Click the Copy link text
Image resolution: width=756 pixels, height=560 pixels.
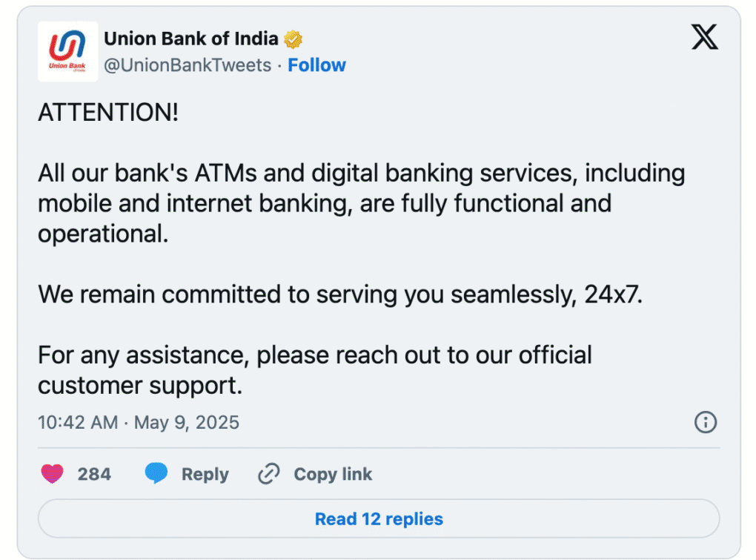coord(333,474)
